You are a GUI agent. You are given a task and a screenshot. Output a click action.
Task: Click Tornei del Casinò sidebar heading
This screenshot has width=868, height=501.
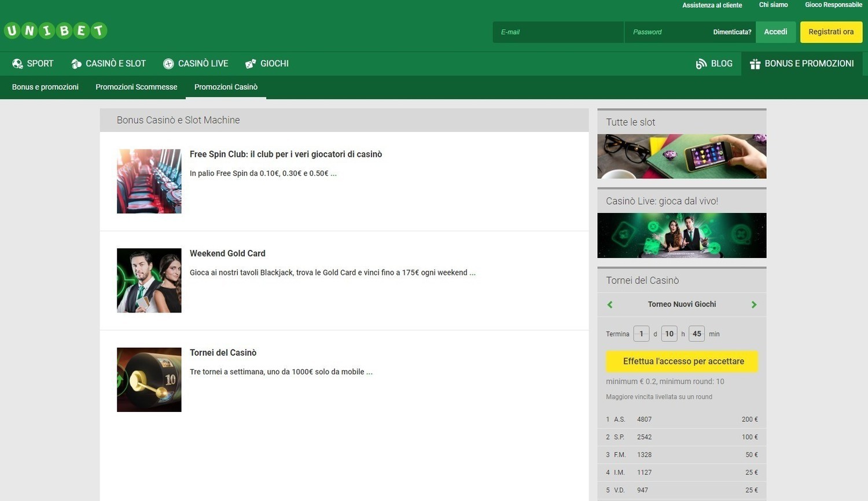[x=642, y=281]
